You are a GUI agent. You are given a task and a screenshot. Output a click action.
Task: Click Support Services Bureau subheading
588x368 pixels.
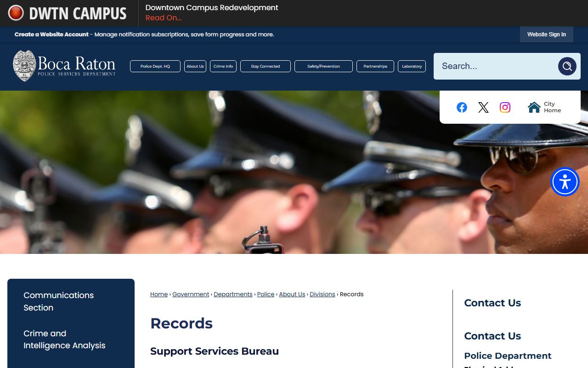215,351
